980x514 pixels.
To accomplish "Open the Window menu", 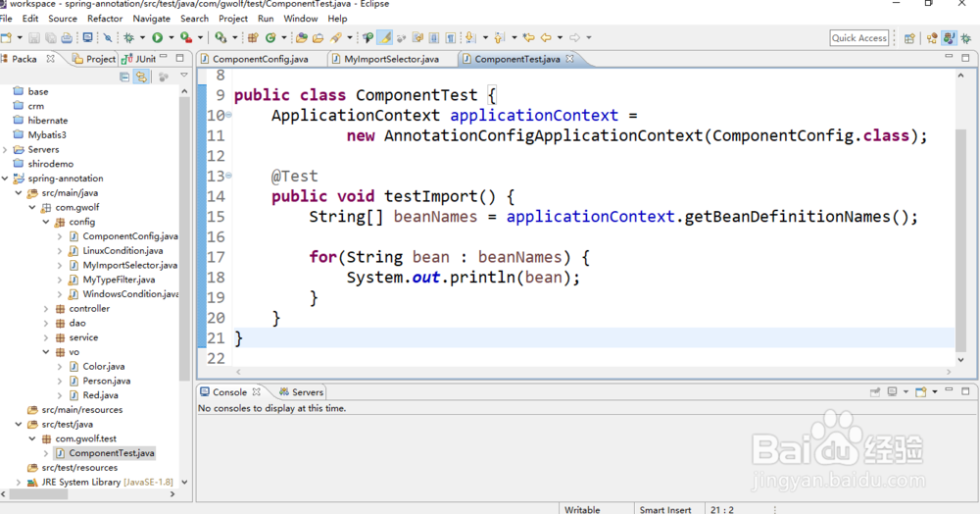I will point(301,19).
